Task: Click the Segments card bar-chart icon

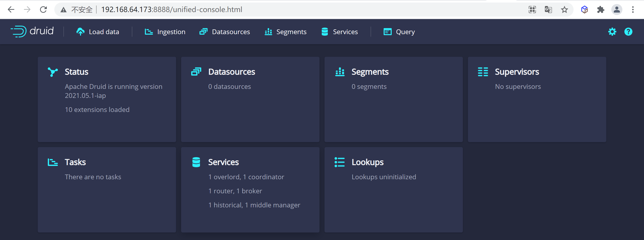Action: [340, 72]
